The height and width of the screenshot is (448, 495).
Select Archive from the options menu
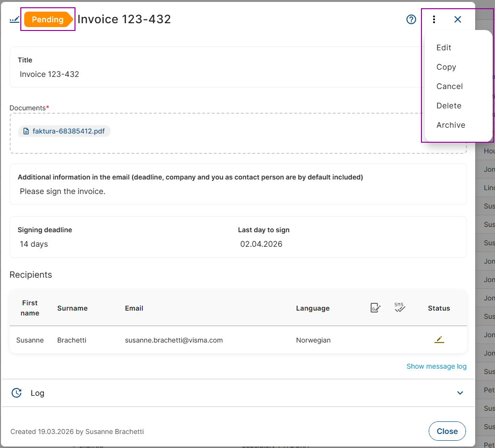450,125
